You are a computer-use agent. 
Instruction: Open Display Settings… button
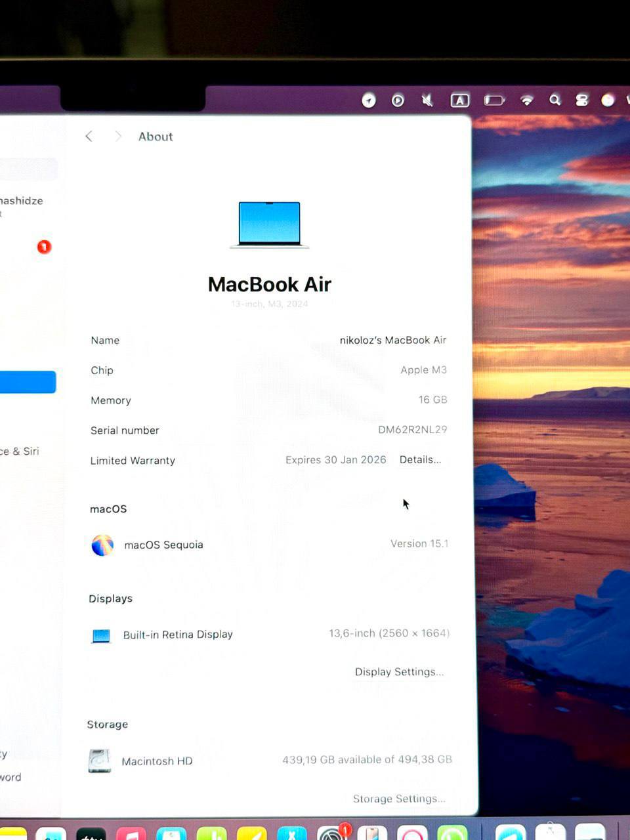(399, 672)
